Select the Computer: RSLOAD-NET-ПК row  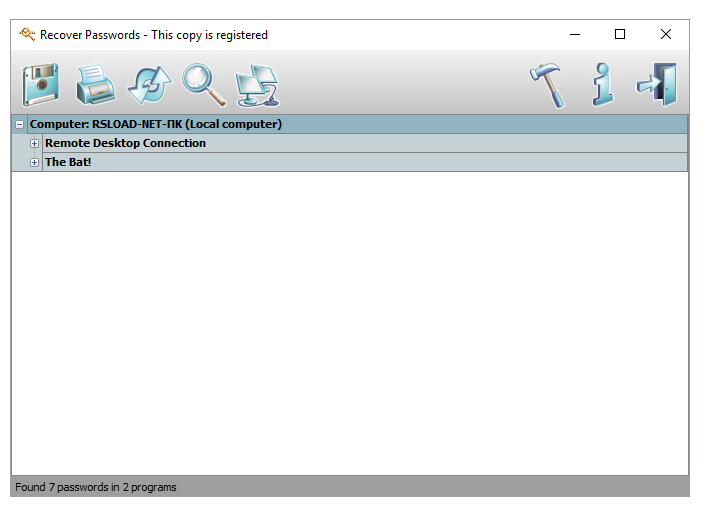[358, 124]
